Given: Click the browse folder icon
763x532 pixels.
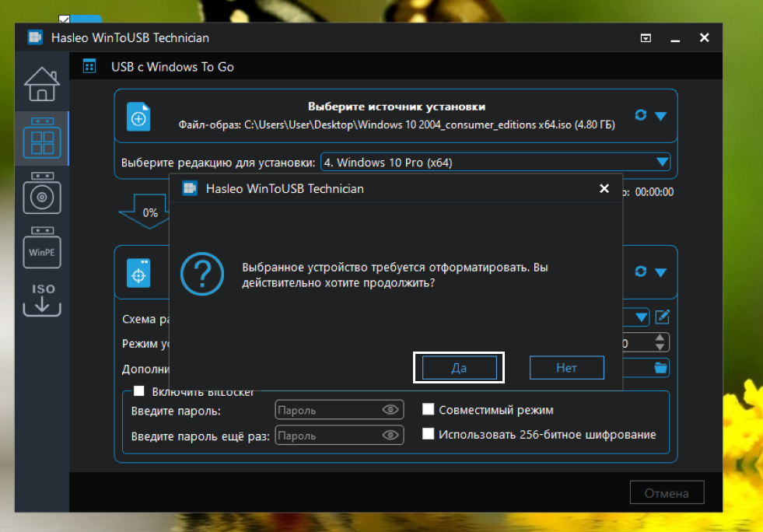Looking at the screenshot, I should pos(661,367).
